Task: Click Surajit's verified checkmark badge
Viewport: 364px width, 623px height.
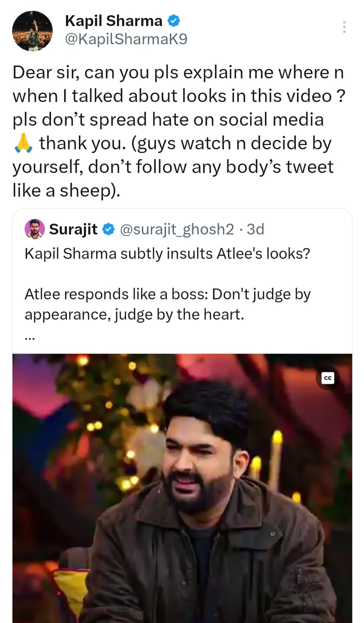Action: click(108, 229)
